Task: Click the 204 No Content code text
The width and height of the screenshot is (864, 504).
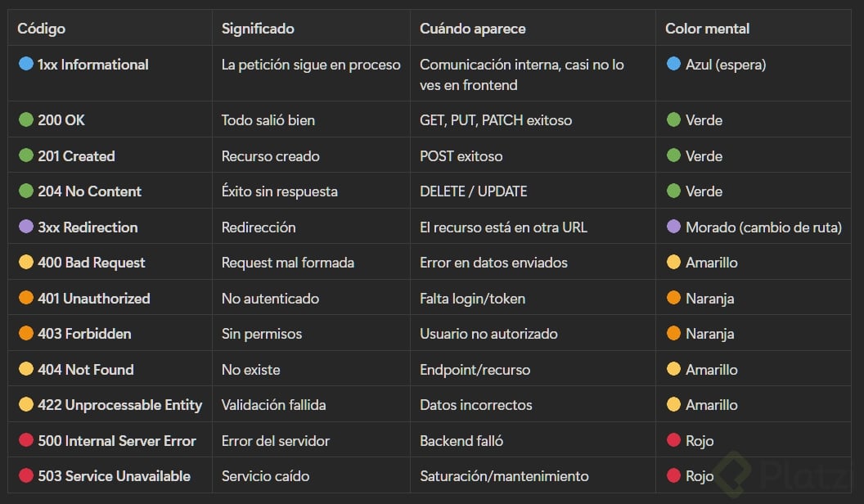Action: tap(89, 191)
